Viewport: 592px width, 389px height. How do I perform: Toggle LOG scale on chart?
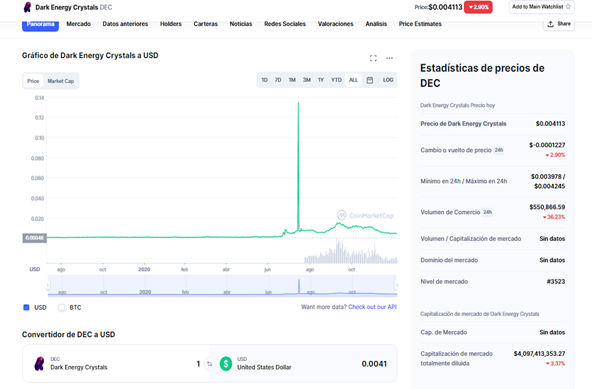coord(388,80)
